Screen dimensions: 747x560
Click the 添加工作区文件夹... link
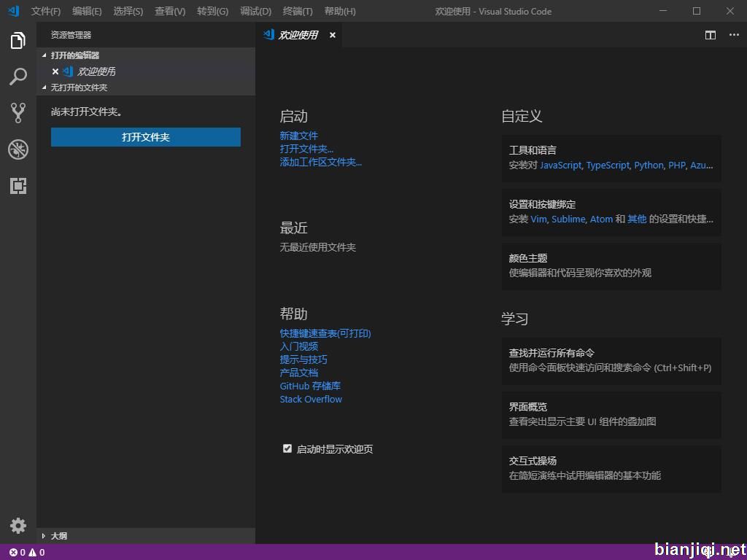click(x=321, y=163)
